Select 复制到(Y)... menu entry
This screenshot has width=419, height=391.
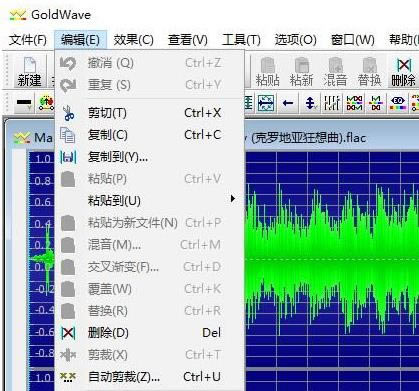(x=149, y=157)
